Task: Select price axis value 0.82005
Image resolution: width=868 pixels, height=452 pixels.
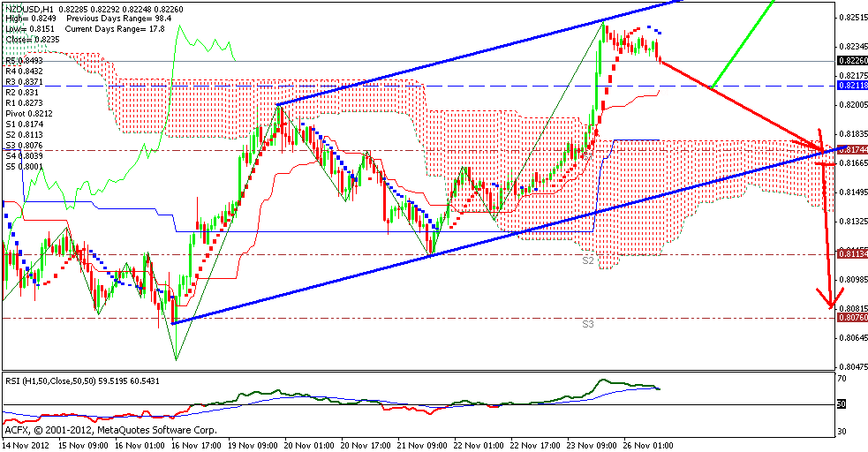Action: click(x=853, y=104)
